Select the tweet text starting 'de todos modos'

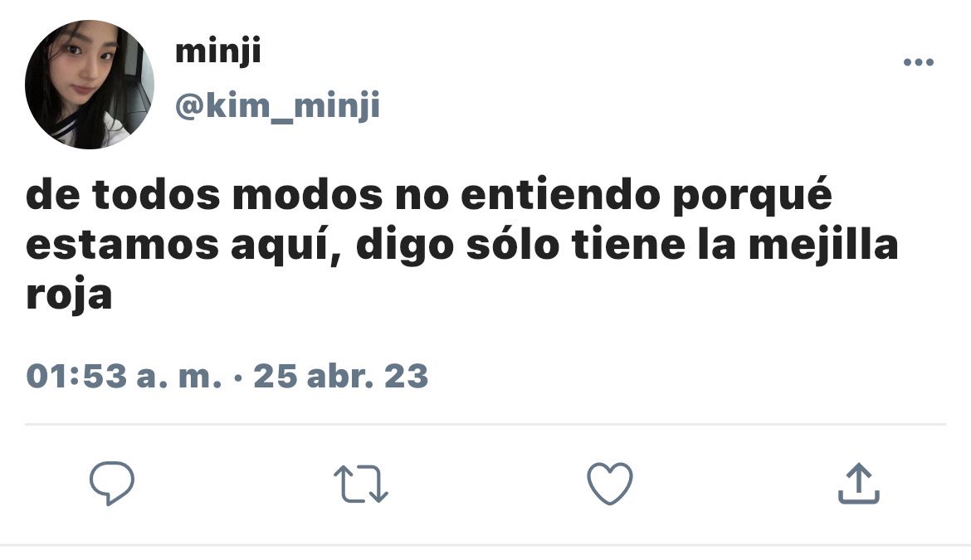click(x=462, y=245)
